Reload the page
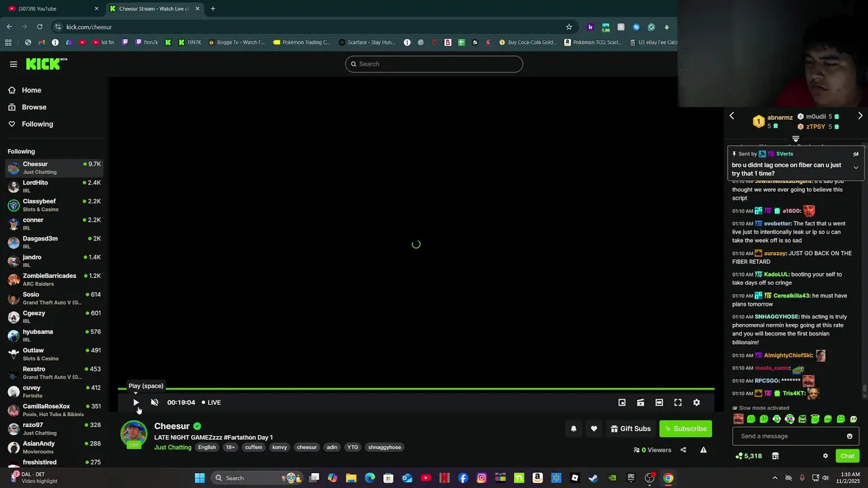This screenshot has width=868, height=488. 39,27
